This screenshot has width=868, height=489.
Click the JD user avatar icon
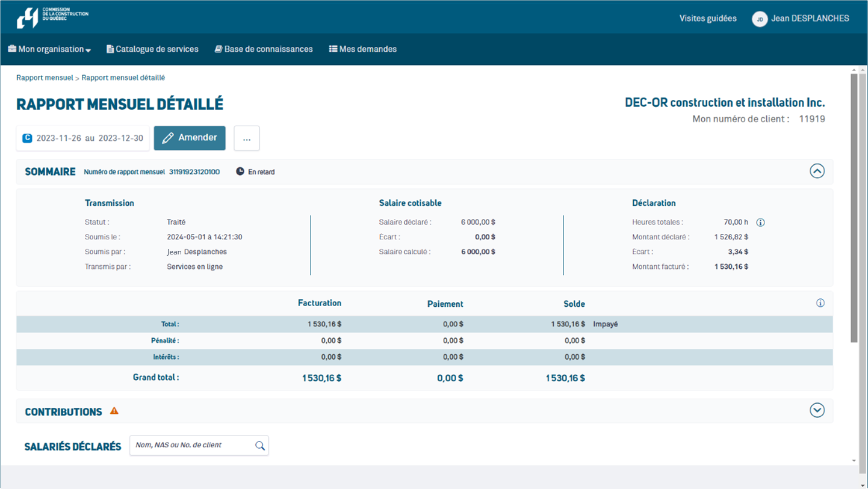pos(760,19)
